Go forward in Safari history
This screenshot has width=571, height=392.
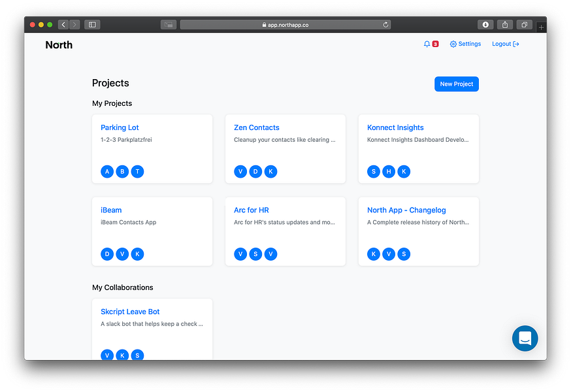tap(74, 25)
